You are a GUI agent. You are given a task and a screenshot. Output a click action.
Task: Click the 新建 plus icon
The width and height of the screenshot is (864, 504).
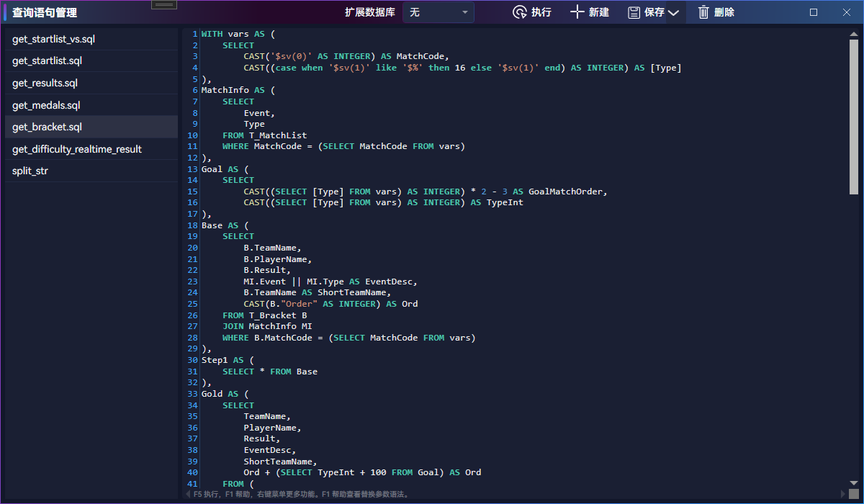577,12
